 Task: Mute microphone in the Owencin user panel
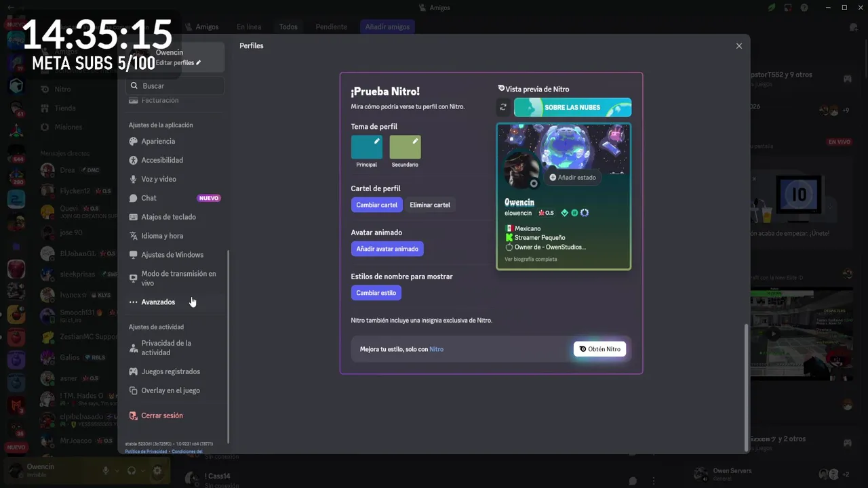(106, 470)
